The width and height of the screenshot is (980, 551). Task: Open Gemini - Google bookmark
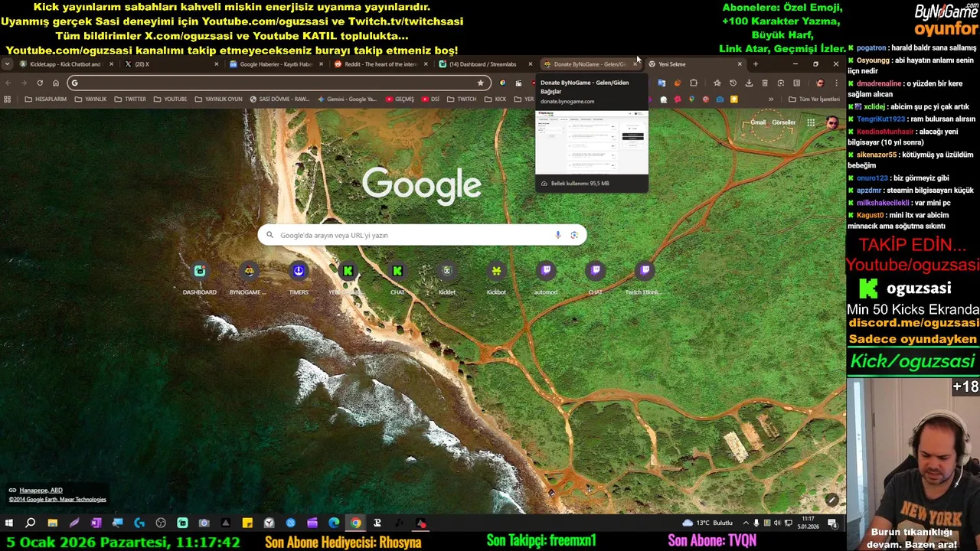click(x=347, y=99)
